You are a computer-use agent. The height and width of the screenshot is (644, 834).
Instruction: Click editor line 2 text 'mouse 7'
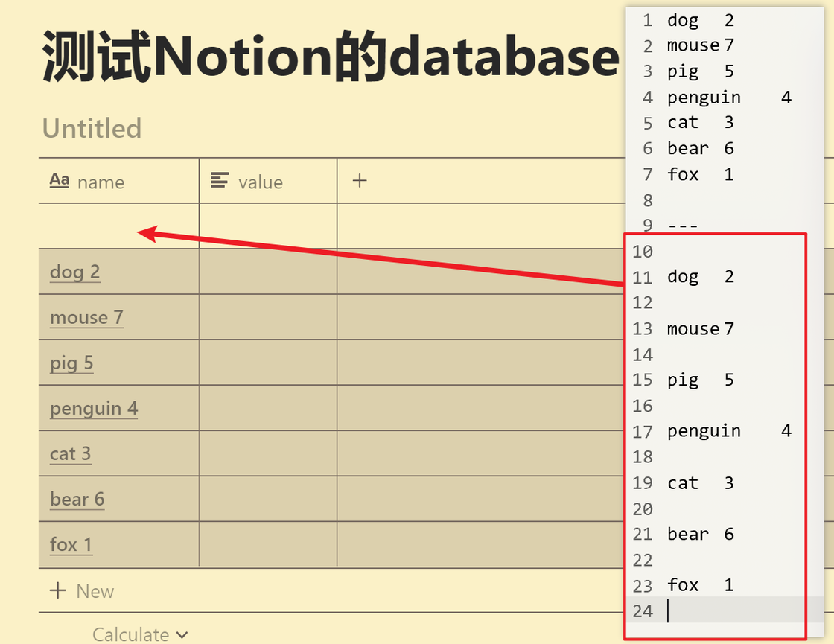(x=701, y=45)
